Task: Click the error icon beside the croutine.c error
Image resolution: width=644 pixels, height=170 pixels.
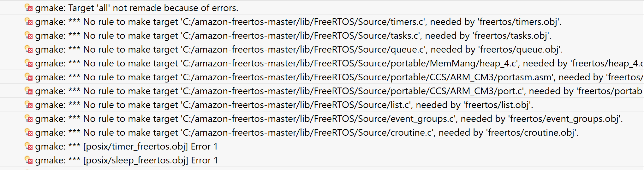Action: [29, 133]
